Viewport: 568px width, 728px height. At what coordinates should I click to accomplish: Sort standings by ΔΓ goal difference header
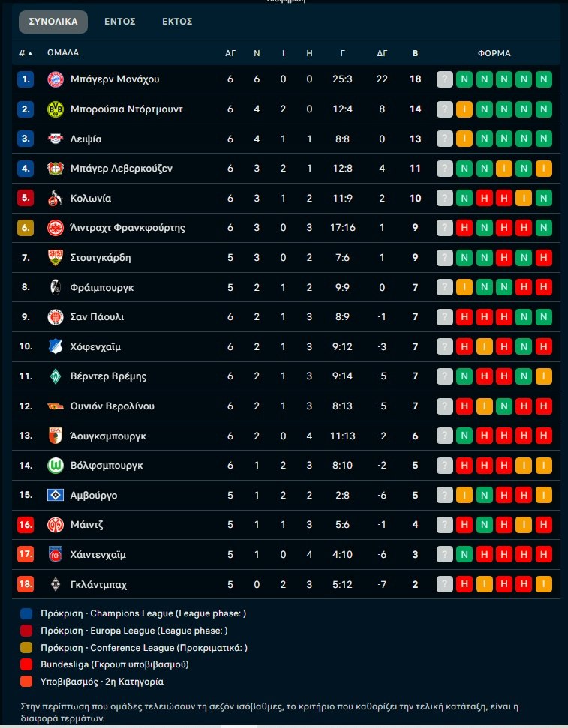[x=382, y=53]
